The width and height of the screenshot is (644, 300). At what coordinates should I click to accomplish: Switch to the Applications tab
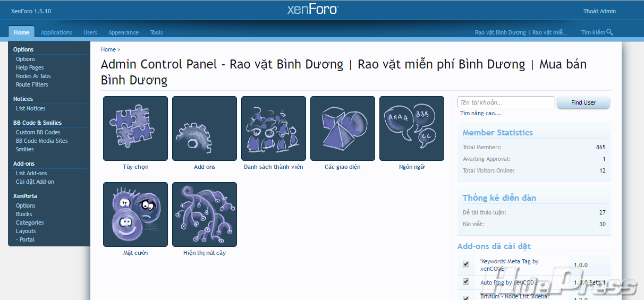coord(56,32)
